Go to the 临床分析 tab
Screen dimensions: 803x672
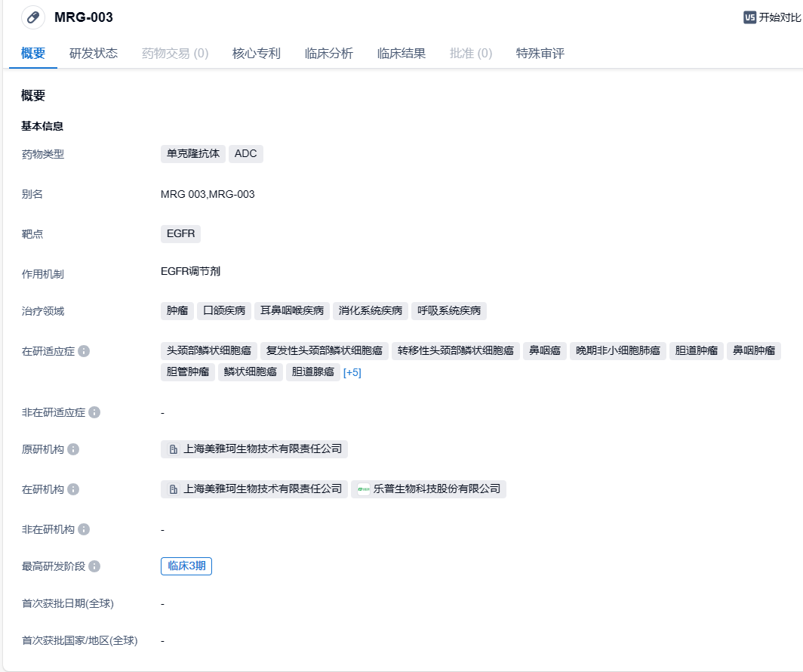pyautogui.click(x=329, y=54)
